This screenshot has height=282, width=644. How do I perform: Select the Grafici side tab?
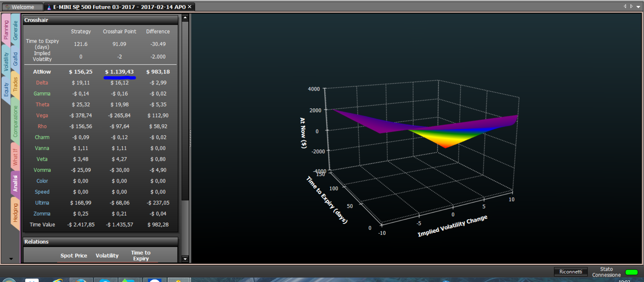point(15,58)
